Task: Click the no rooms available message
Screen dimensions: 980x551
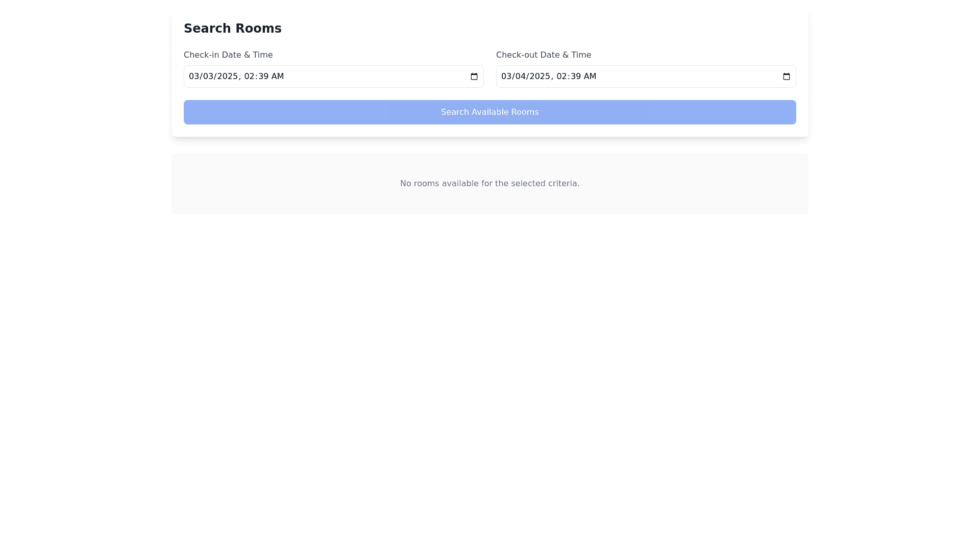Action: click(489, 184)
